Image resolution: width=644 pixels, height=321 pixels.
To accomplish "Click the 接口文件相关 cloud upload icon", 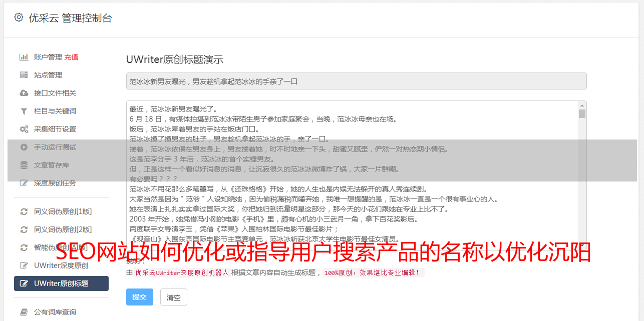I will click(24, 93).
